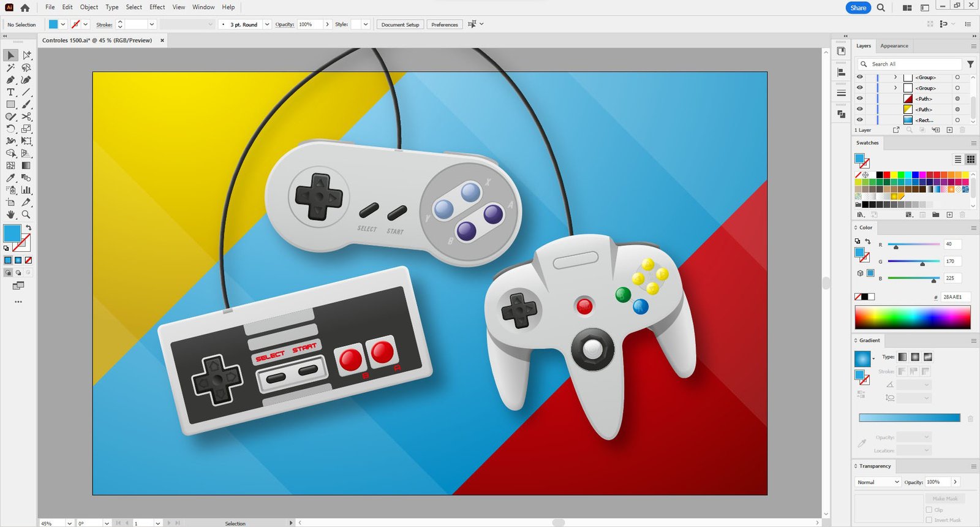Select the Column Graph tool

tap(26, 190)
